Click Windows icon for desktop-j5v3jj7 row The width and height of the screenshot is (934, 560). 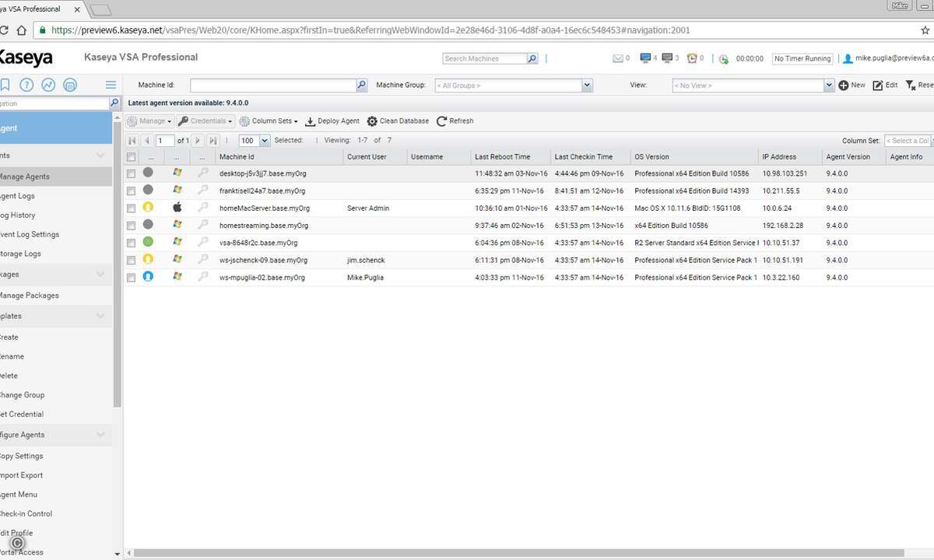(177, 173)
